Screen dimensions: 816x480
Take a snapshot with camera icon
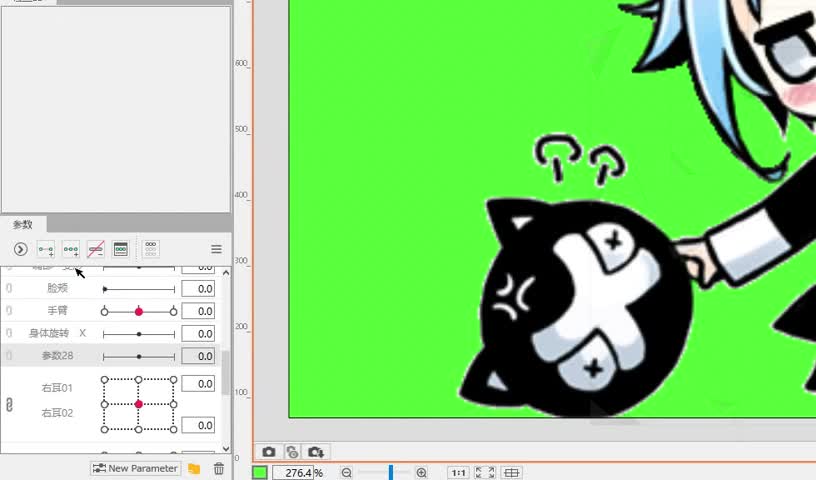click(269, 452)
